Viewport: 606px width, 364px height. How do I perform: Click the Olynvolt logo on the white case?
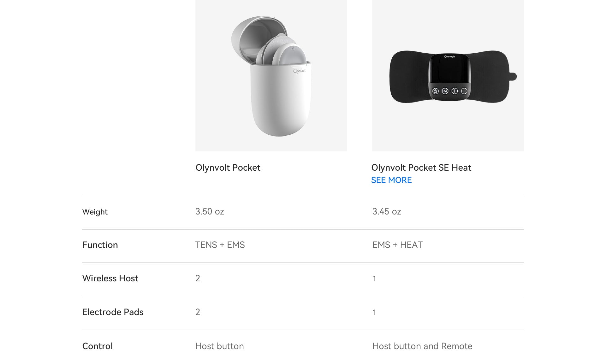(299, 71)
